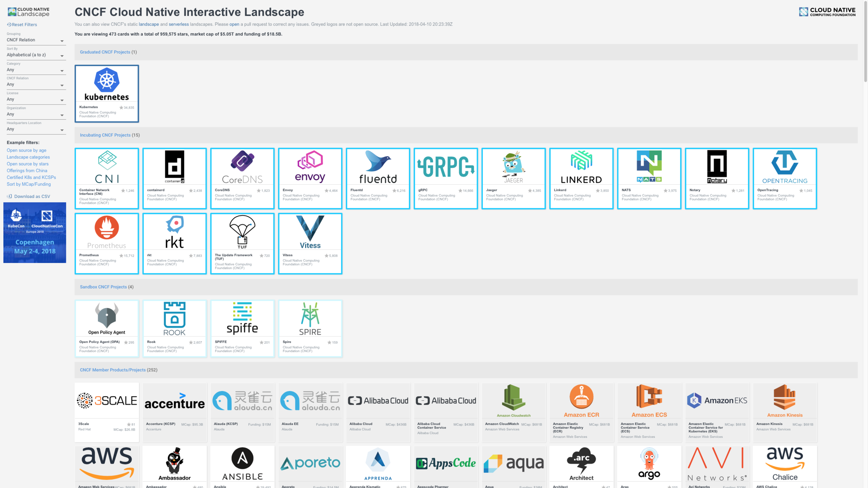The width and height of the screenshot is (868, 488).
Task: Click the Cloud Native Landscape logo
Action: tap(28, 12)
